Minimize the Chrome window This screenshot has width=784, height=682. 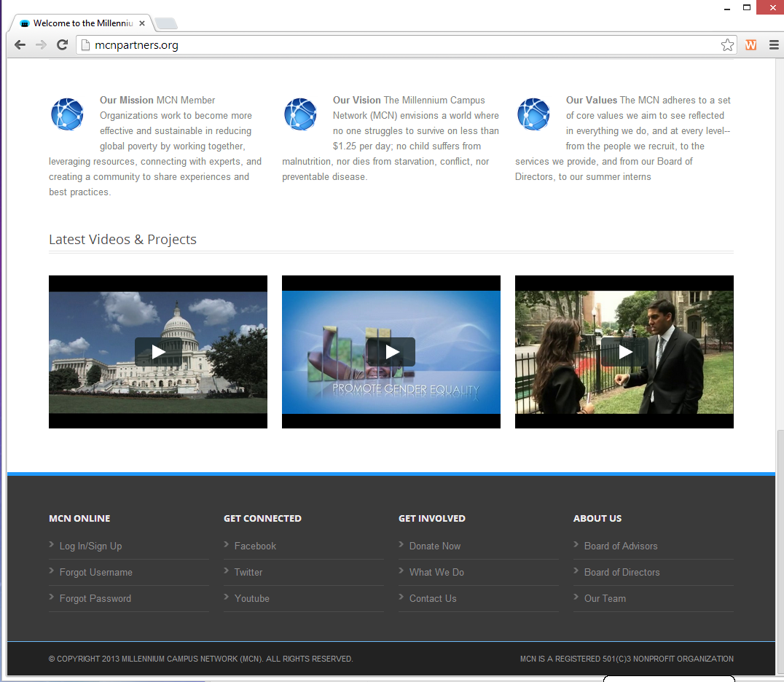click(x=727, y=8)
